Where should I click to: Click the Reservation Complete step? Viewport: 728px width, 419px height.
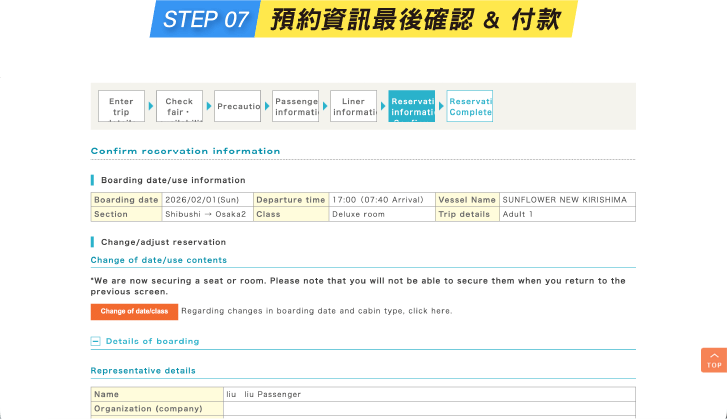pyautogui.click(x=469, y=106)
